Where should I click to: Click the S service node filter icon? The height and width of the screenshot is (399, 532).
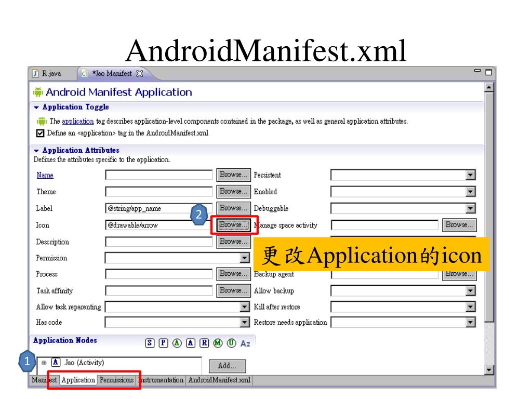[x=150, y=343]
